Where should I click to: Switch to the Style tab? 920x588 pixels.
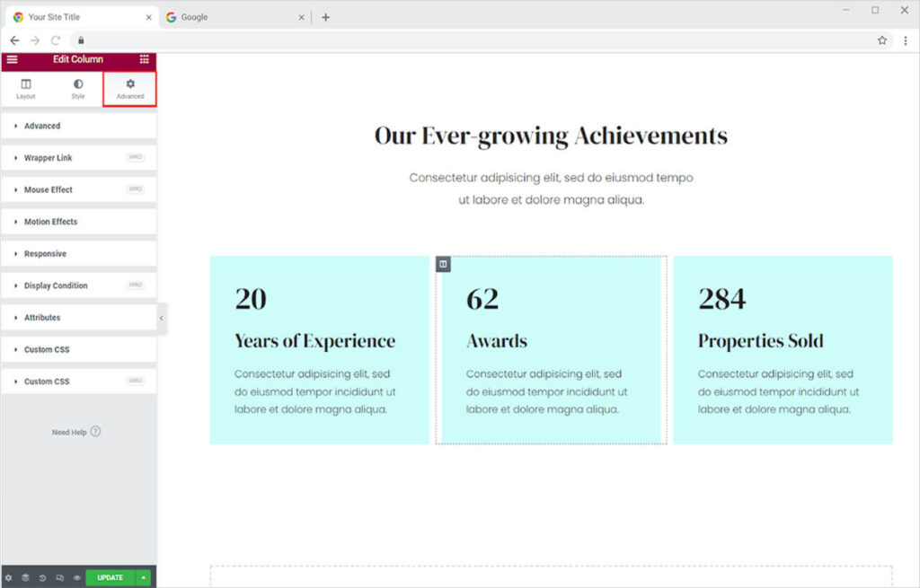coord(78,89)
